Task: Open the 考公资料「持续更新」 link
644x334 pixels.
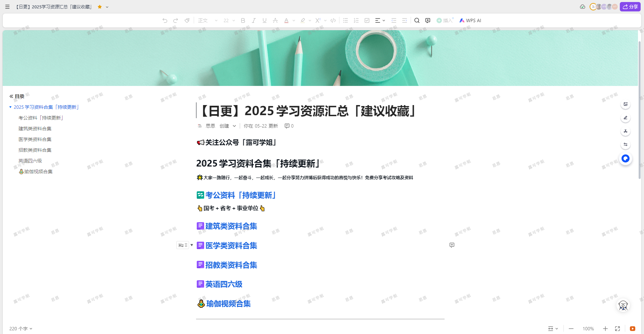Action: coord(240,195)
